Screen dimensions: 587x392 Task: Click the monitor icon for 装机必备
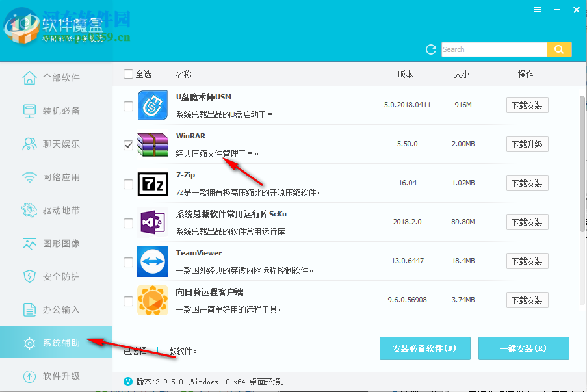[29, 111]
